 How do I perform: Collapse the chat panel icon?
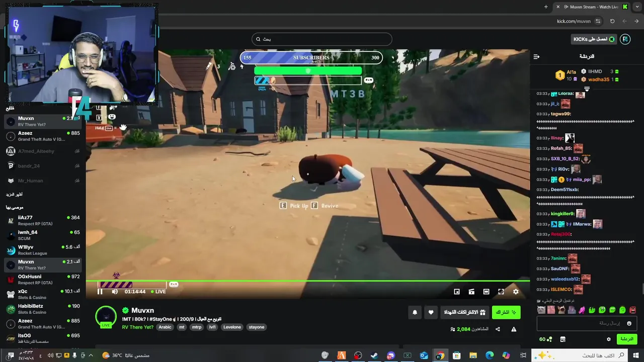[536, 56]
